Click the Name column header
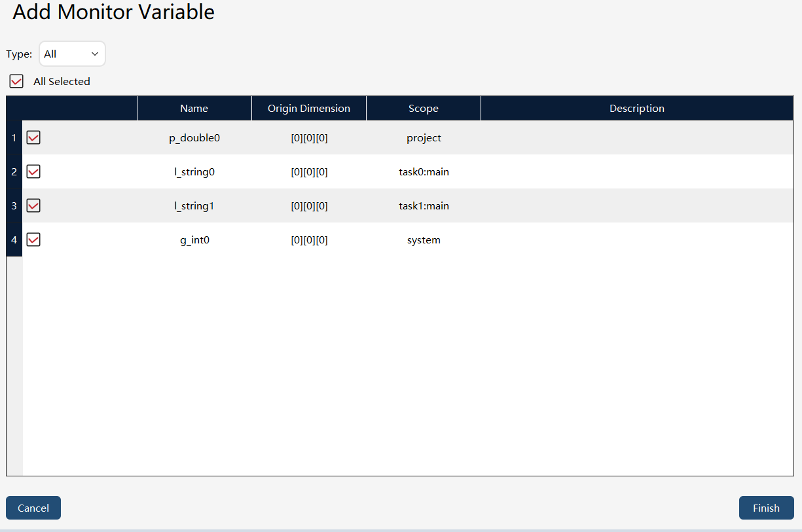Screen dimensions: 802x532 pyautogui.click(x=194, y=109)
